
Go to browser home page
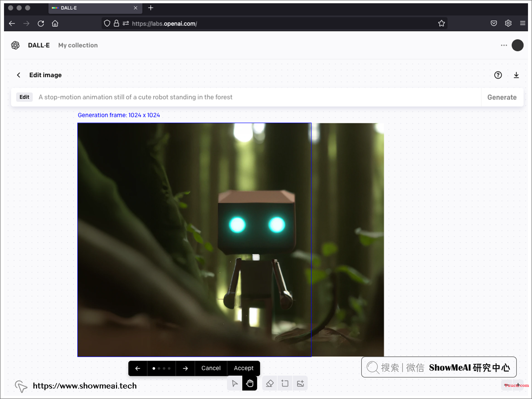tap(55, 23)
